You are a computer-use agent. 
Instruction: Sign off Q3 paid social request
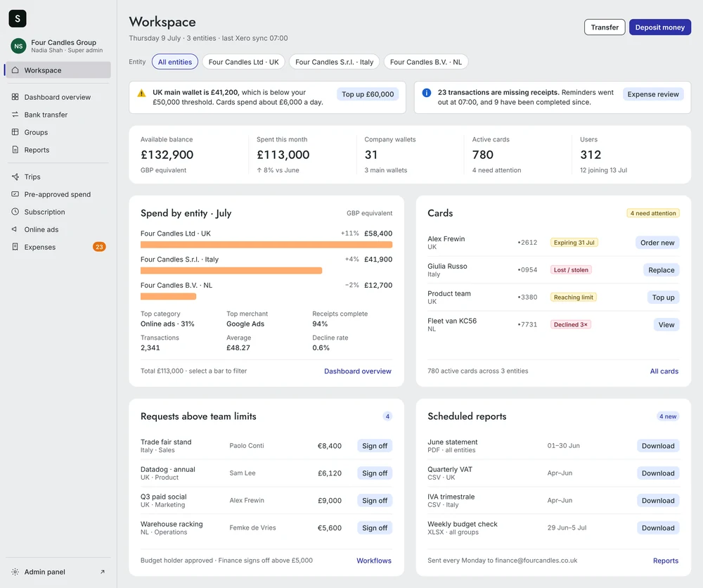[375, 501]
